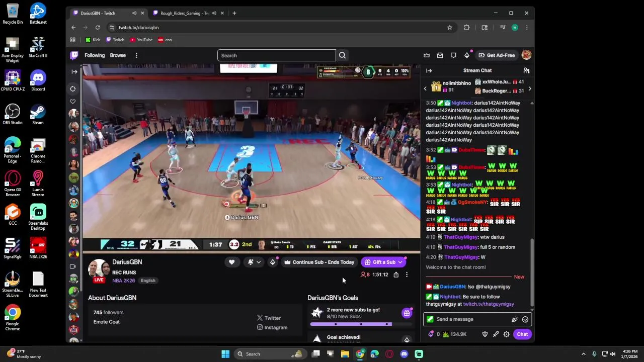The height and width of the screenshot is (362, 644).
Task: Show hidden system tray icons
Action: coord(583,354)
